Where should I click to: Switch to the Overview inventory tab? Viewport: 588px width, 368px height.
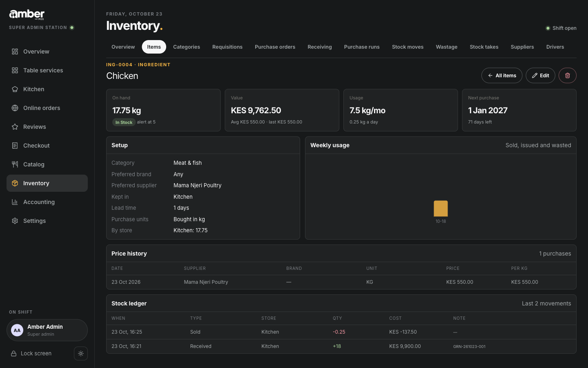(x=123, y=47)
